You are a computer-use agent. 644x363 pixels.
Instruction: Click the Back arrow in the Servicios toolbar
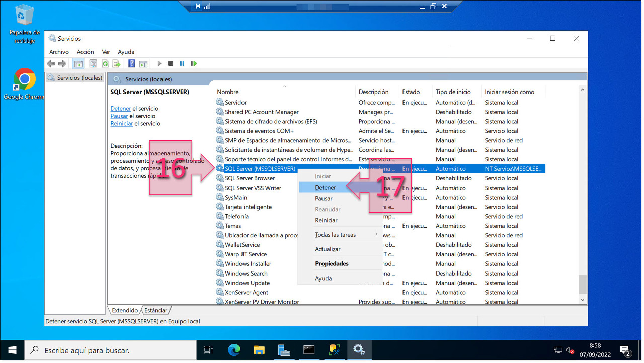(51, 64)
